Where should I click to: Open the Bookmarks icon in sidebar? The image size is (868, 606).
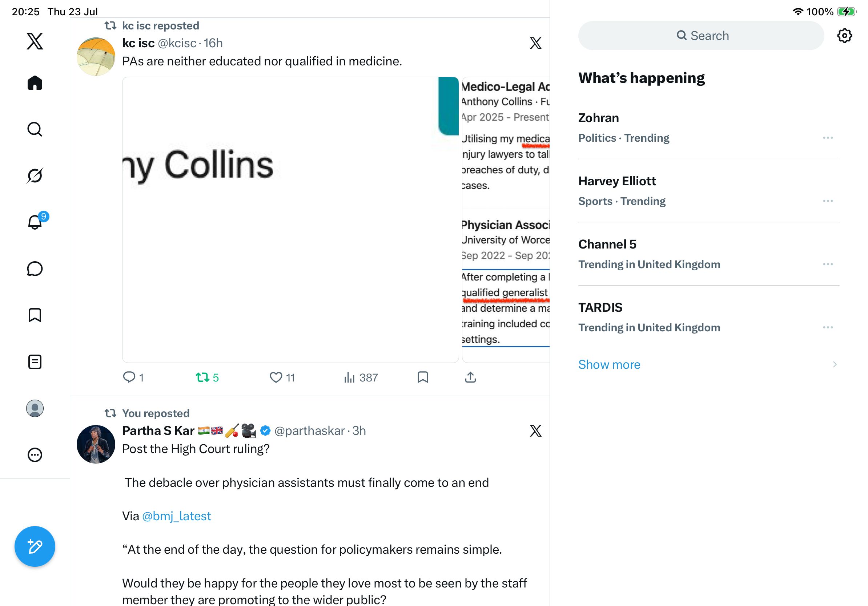pos(35,315)
